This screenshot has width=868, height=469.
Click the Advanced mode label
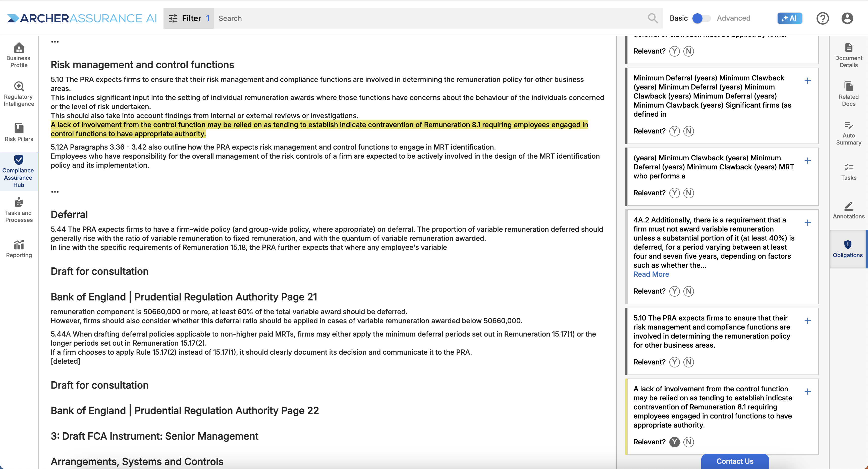point(734,18)
